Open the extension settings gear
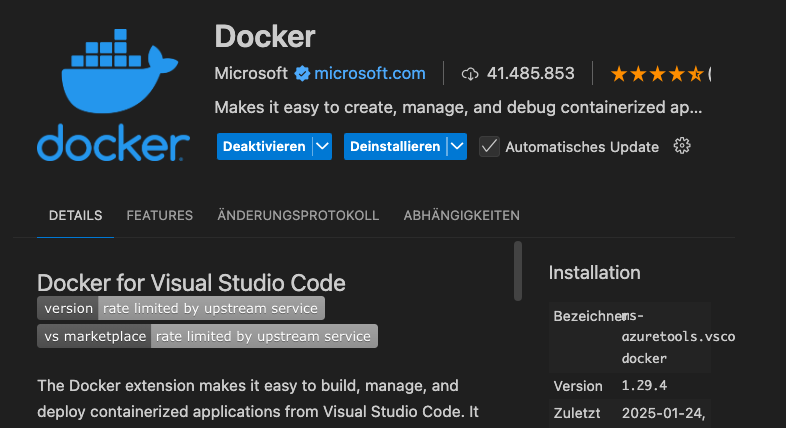Image resolution: width=786 pixels, height=428 pixels. (683, 146)
